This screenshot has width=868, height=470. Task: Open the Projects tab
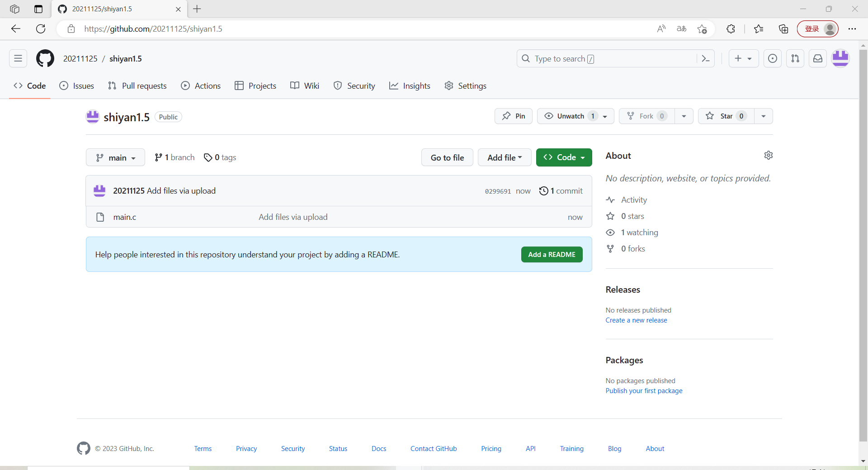pyautogui.click(x=255, y=85)
